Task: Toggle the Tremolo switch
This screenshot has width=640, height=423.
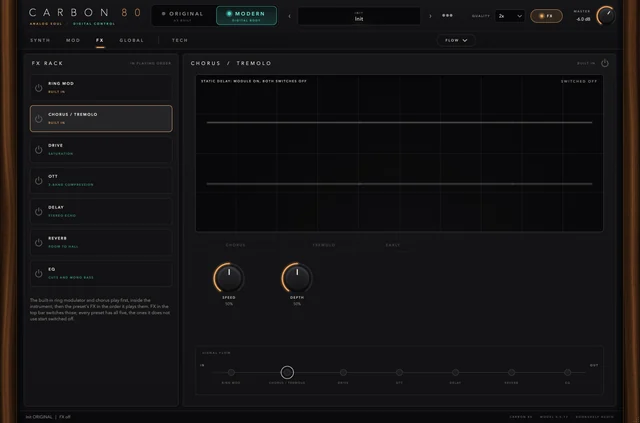Action: tap(324, 245)
